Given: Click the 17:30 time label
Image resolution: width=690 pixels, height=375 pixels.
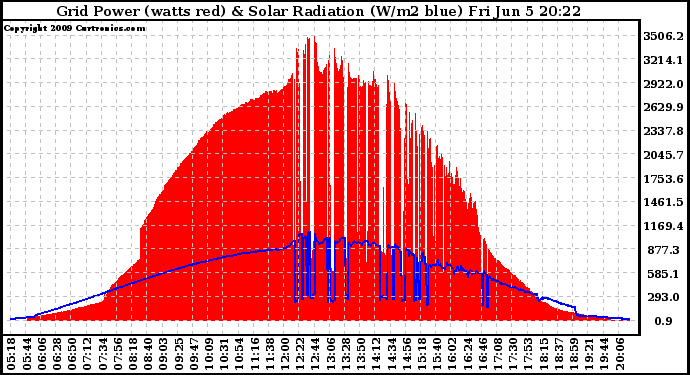Looking at the screenshot, I should pos(512,354).
